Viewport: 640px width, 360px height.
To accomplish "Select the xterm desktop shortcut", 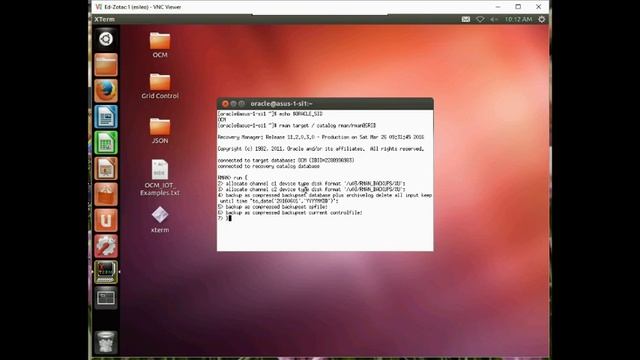I will click(160, 220).
